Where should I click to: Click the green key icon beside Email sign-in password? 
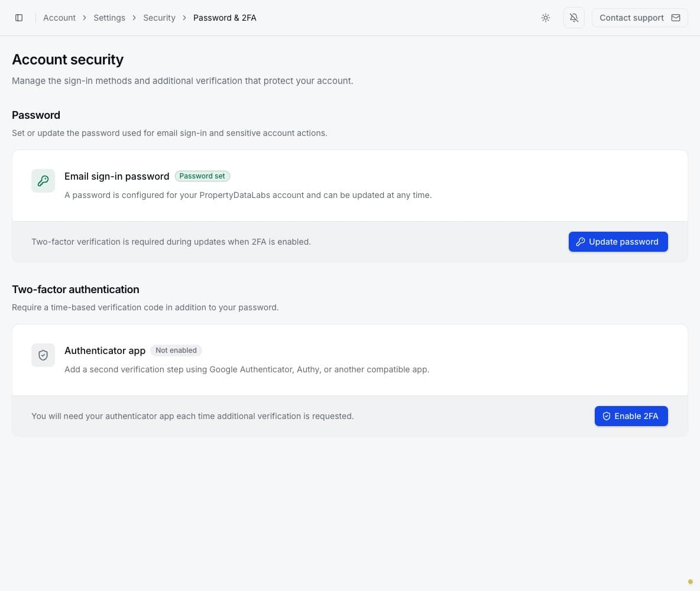point(43,181)
